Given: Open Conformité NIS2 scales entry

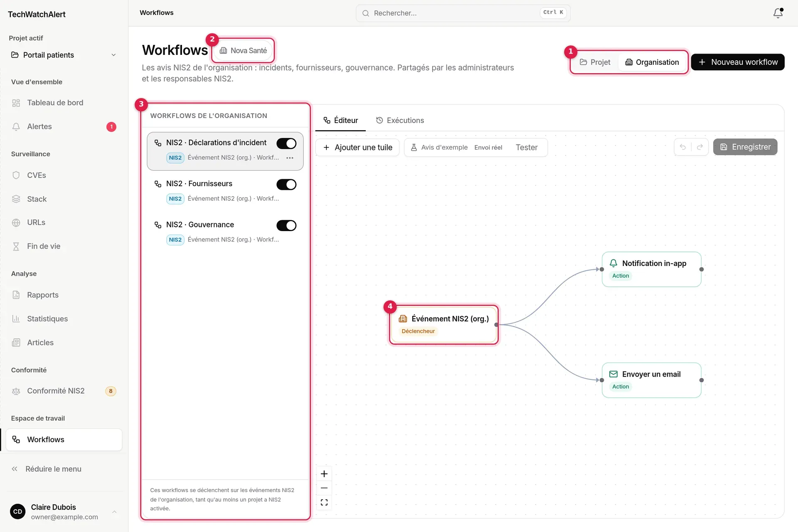Looking at the screenshot, I should pyautogui.click(x=64, y=391).
